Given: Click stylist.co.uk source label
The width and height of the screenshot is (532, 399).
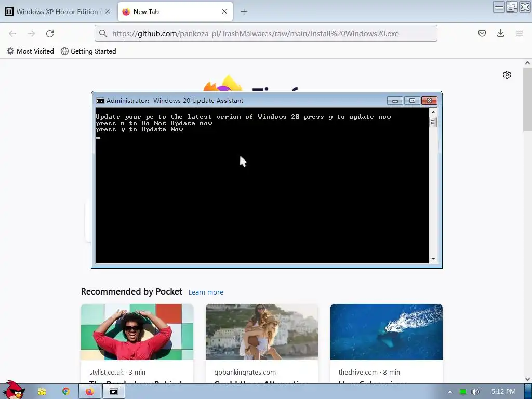Looking at the screenshot, I should pyautogui.click(x=106, y=372).
